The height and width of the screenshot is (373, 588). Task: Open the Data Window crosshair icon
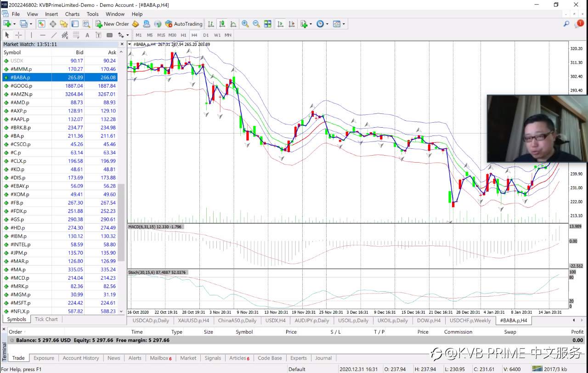point(53,23)
